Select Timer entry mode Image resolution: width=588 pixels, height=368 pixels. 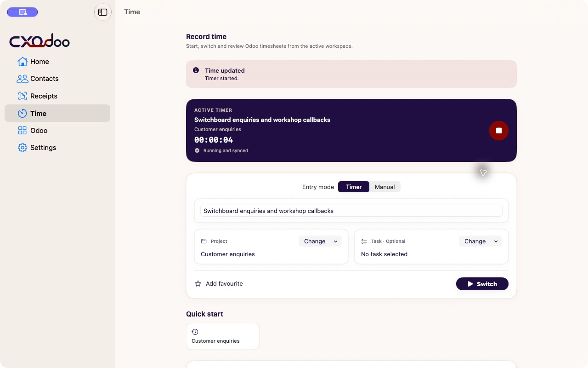[354, 187]
